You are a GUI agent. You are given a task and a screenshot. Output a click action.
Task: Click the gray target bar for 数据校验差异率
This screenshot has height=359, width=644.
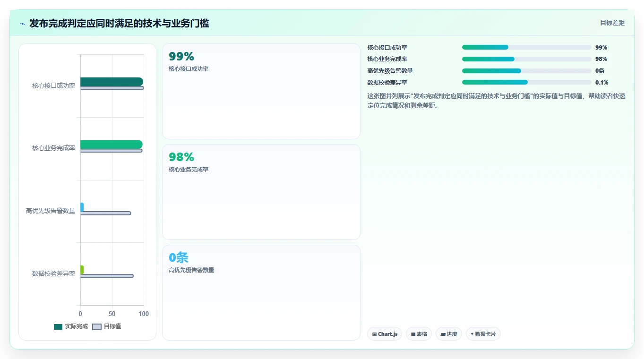pos(107,276)
